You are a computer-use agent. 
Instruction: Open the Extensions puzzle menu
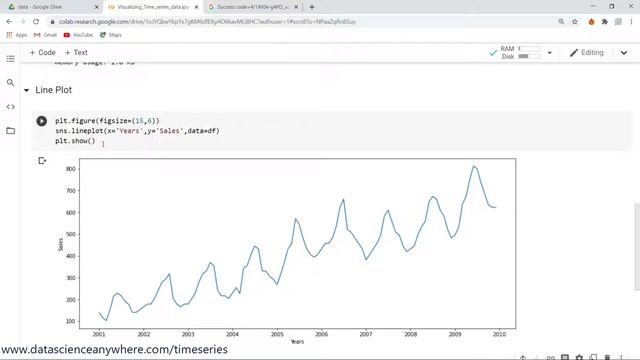604,22
